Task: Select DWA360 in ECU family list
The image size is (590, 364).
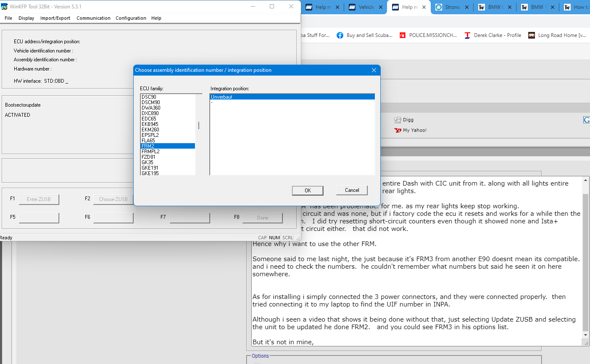Action: click(x=168, y=108)
